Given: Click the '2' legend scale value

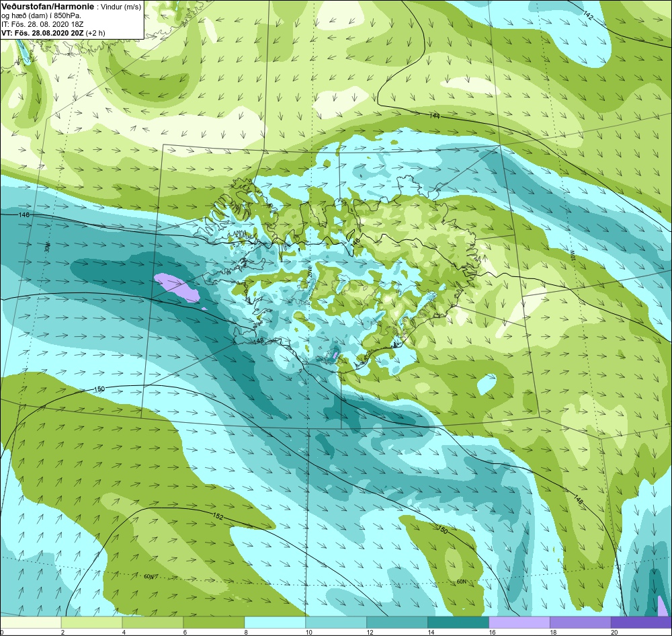Looking at the screenshot, I should (x=63, y=633).
